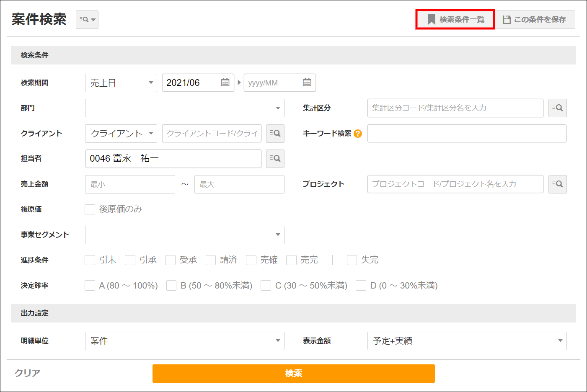
Task: Check the 引未 progress condition
Action: click(x=90, y=260)
